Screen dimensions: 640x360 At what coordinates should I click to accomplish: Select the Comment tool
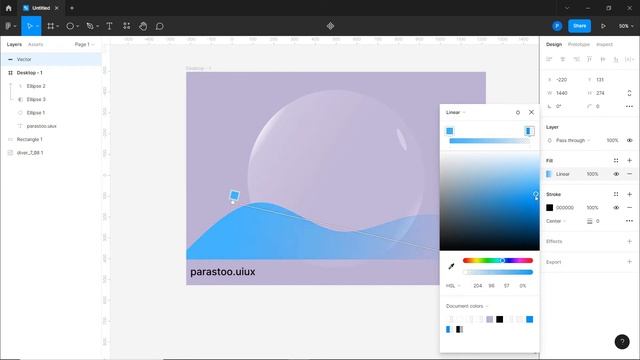[x=160, y=26]
